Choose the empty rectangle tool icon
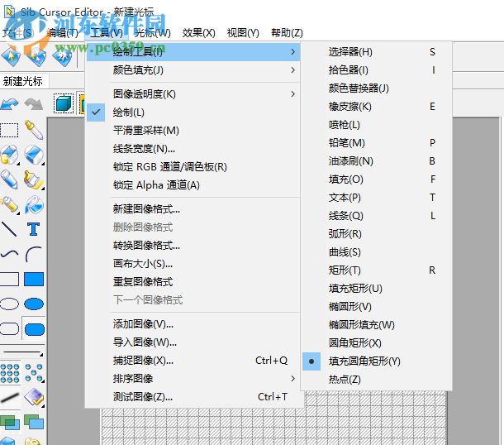This screenshot has height=445, width=504. pyautogui.click(x=9, y=279)
